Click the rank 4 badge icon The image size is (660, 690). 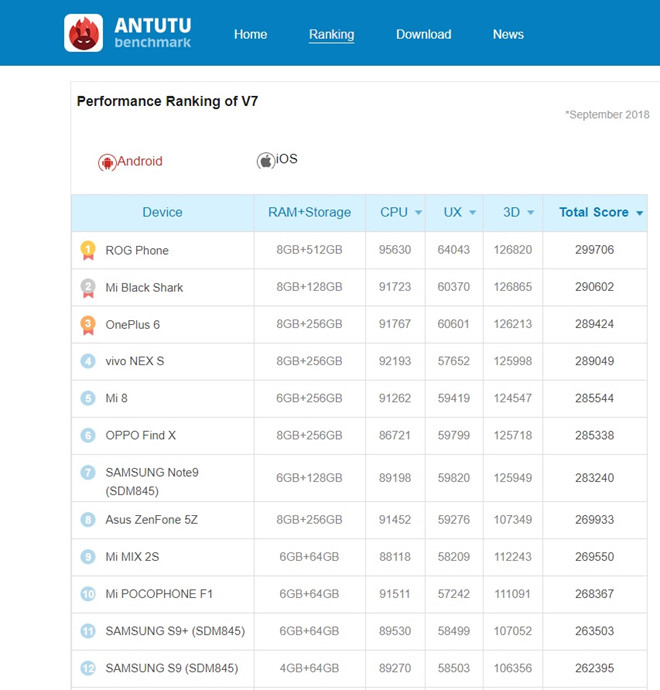[x=88, y=361]
